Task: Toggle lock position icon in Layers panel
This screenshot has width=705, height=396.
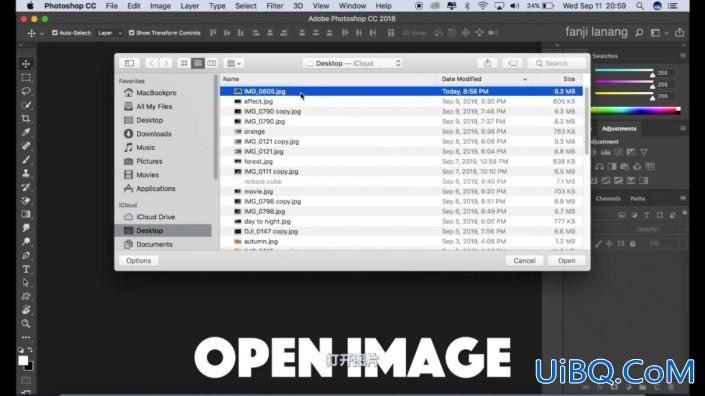Action: (x=609, y=244)
